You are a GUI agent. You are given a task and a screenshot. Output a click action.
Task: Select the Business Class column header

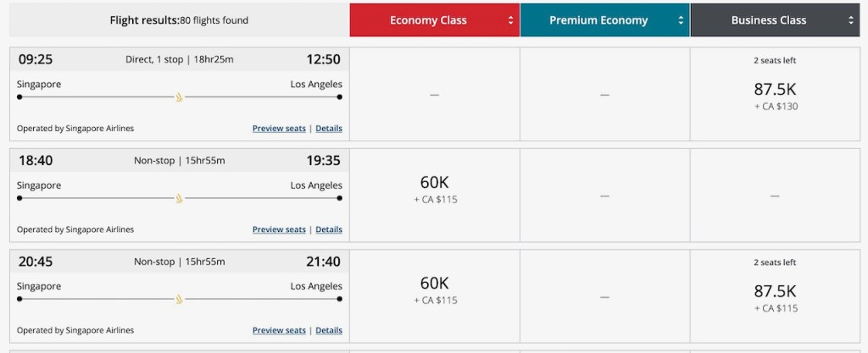(769, 20)
